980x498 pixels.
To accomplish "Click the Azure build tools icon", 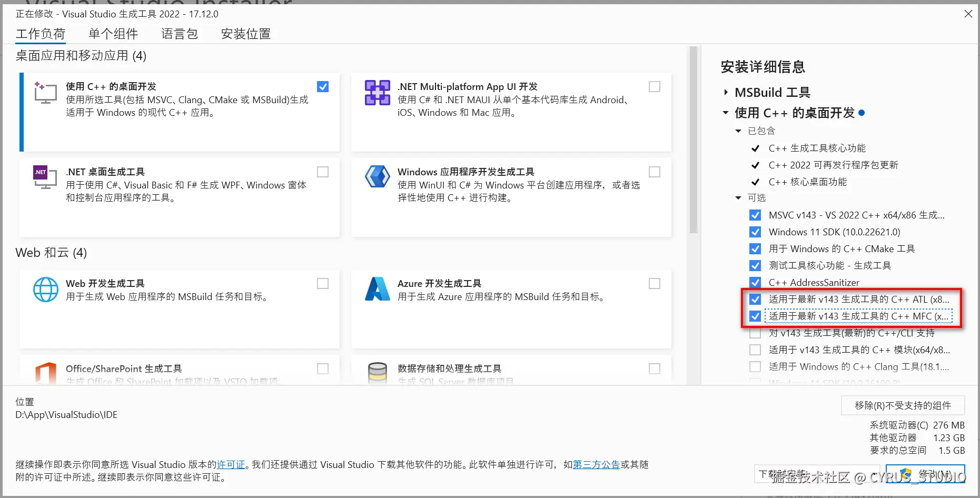I will click(378, 289).
